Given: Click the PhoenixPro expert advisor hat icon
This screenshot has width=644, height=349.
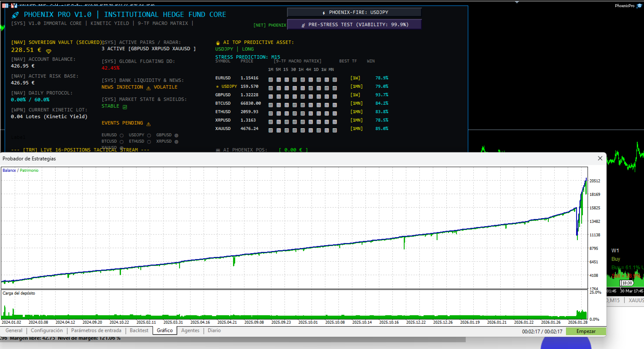Looking at the screenshot, I should point(639,5).
